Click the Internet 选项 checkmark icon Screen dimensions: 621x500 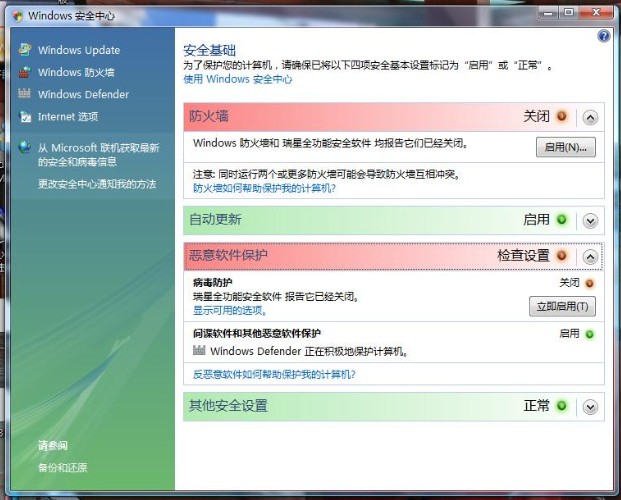tap(25, 116)
